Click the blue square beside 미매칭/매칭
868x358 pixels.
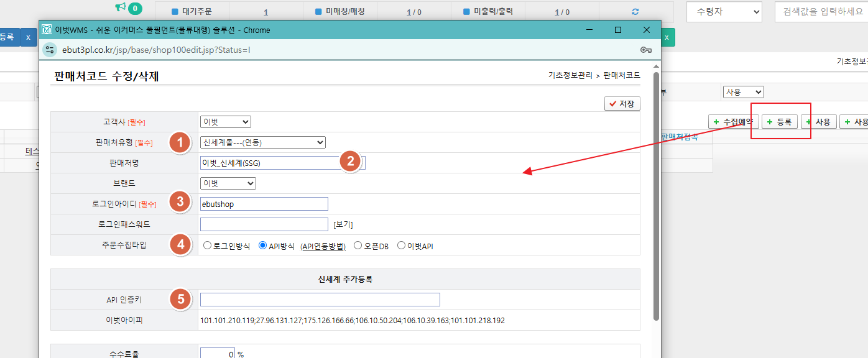[x=318, y=11]
